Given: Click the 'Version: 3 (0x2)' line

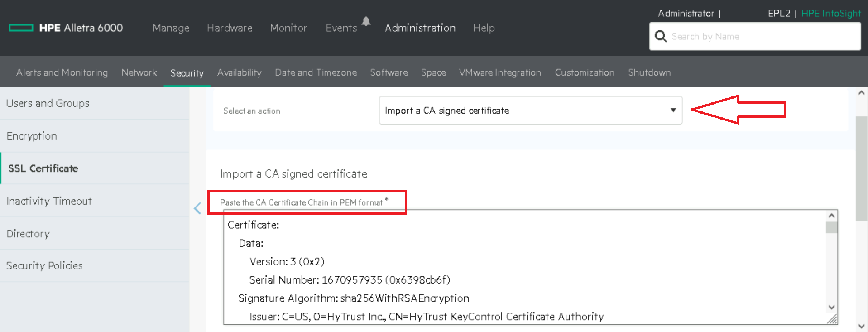Looking at the screenshot, I should [287, 261].
